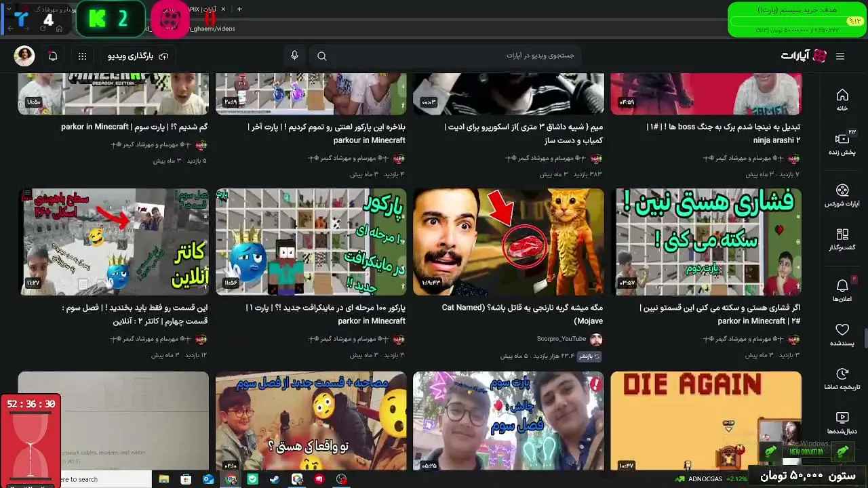The height and width of the screenshot is (488, 868).
Task: Open video title میم ( شبیه داشاق ۳ متری
Action: click(524, 134)
